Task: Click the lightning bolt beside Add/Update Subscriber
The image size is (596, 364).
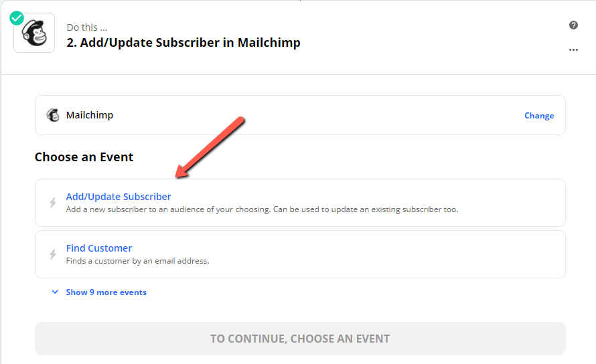Action: (53, 203)
